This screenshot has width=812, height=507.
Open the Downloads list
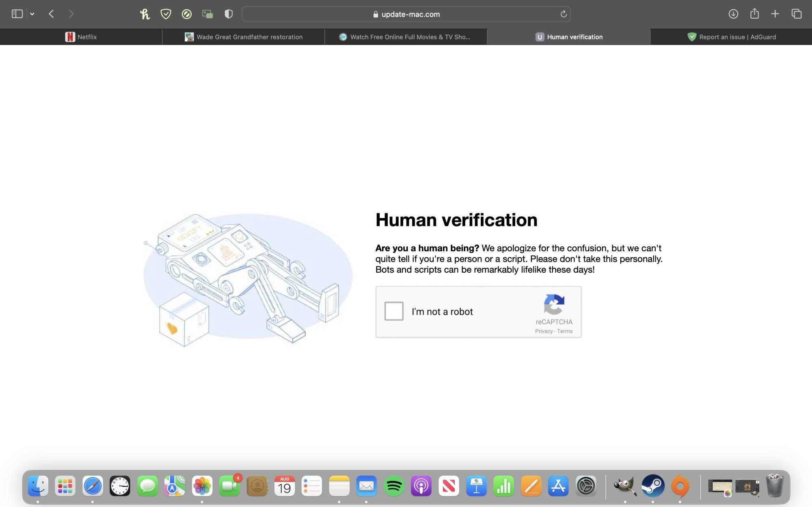click(x=733, y=14)
